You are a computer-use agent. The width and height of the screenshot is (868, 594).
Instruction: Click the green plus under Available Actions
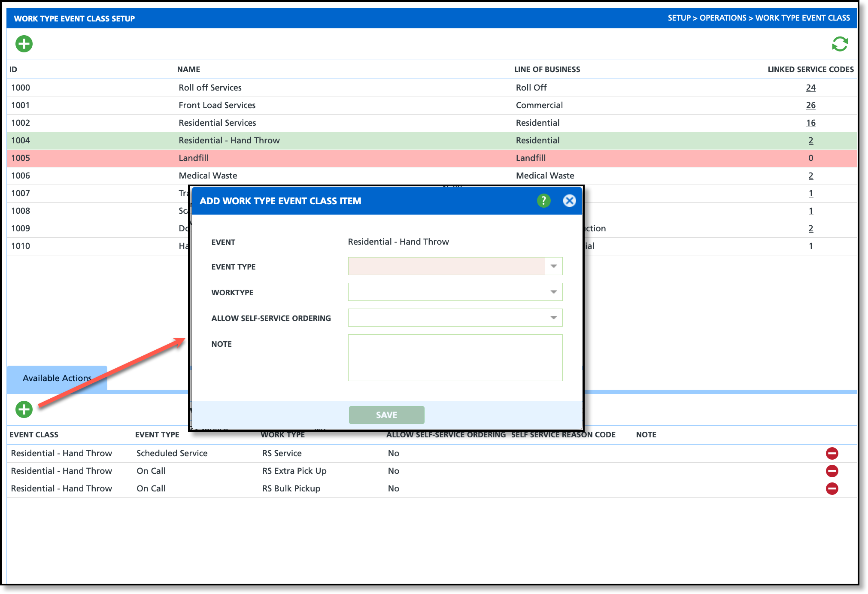click(24, 409)
